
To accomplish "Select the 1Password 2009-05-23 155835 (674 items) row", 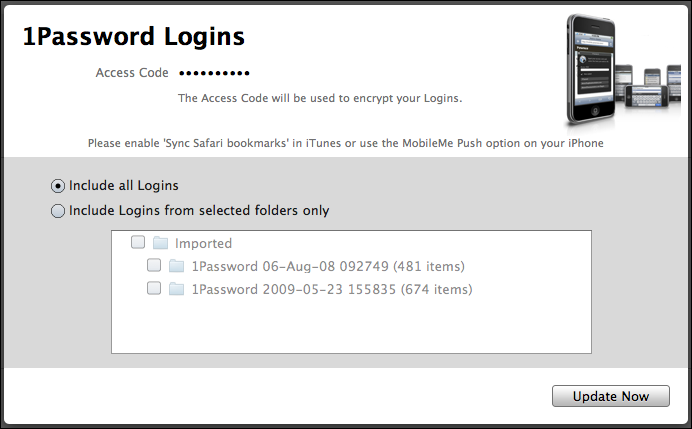I will [351, 289].
